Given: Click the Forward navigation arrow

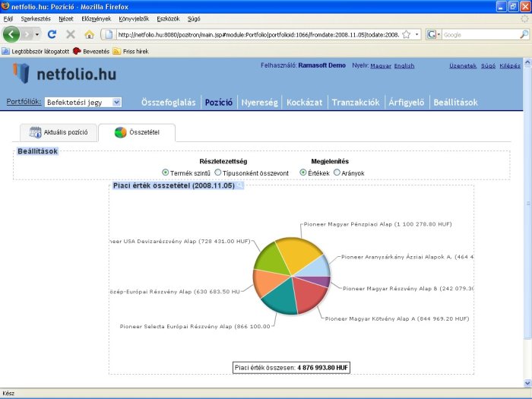Looking at the screenshot, I should click(x=27, y=34).
